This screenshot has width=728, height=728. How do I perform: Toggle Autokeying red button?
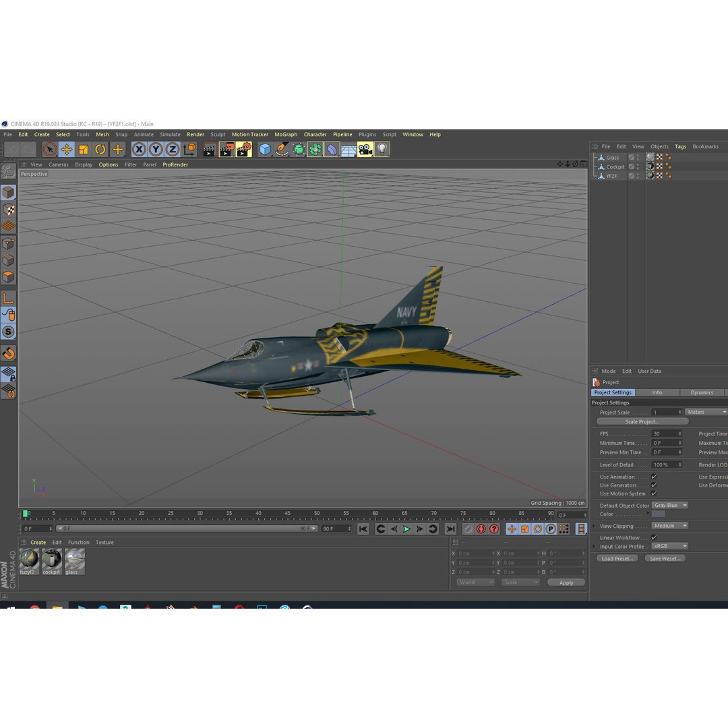click(481, 529)
